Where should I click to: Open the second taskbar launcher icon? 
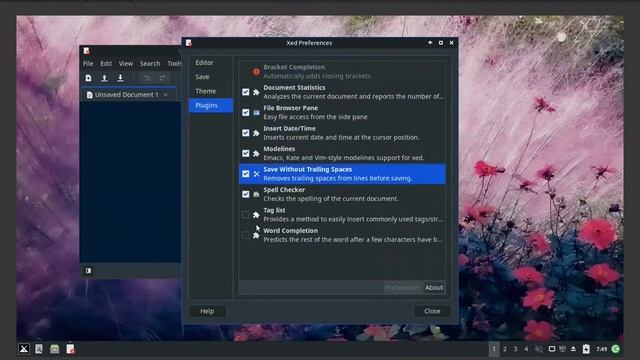[39, 349]
